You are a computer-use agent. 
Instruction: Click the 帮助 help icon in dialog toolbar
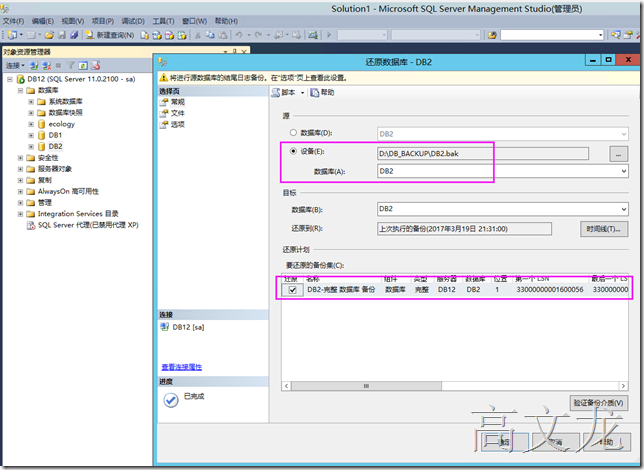pyautogui.click(x=315, y=93)
